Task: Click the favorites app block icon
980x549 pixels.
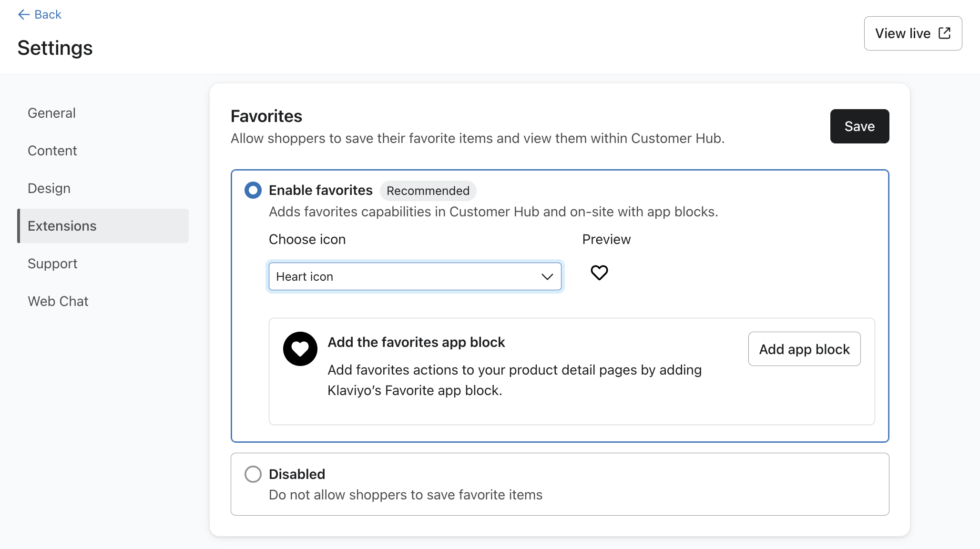Action: click(x=300, y=348)
